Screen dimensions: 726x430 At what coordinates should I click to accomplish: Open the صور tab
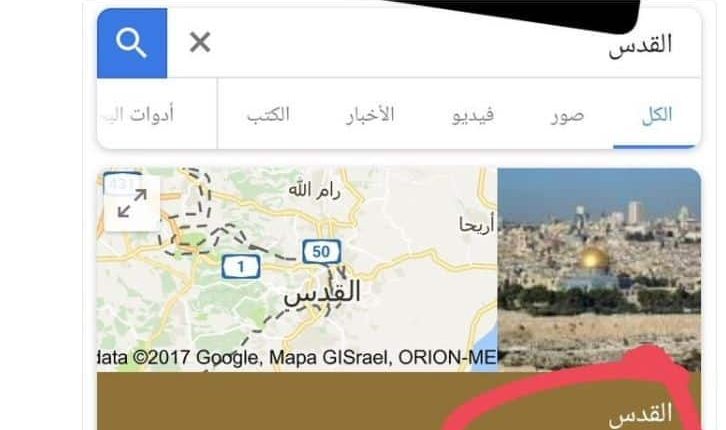568,115
